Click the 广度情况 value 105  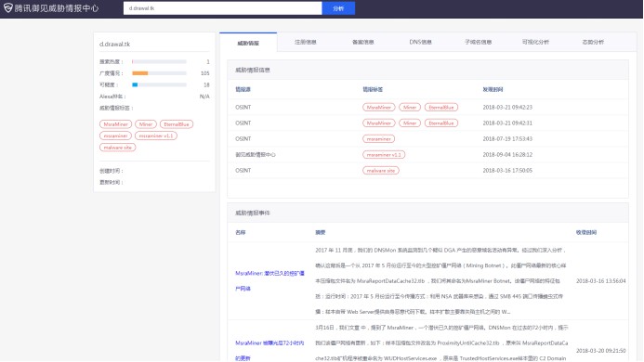(205, 73)
